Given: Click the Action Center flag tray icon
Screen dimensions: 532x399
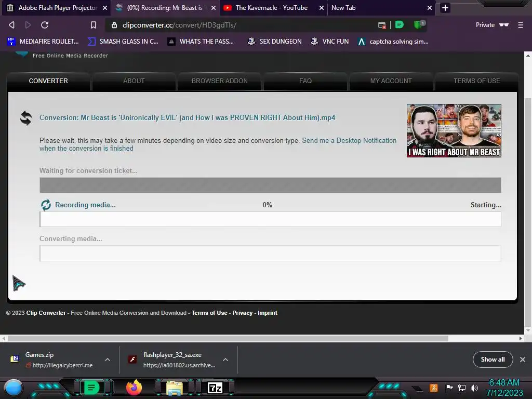Looking at the screenshot, I should click(x=449, y=388).
